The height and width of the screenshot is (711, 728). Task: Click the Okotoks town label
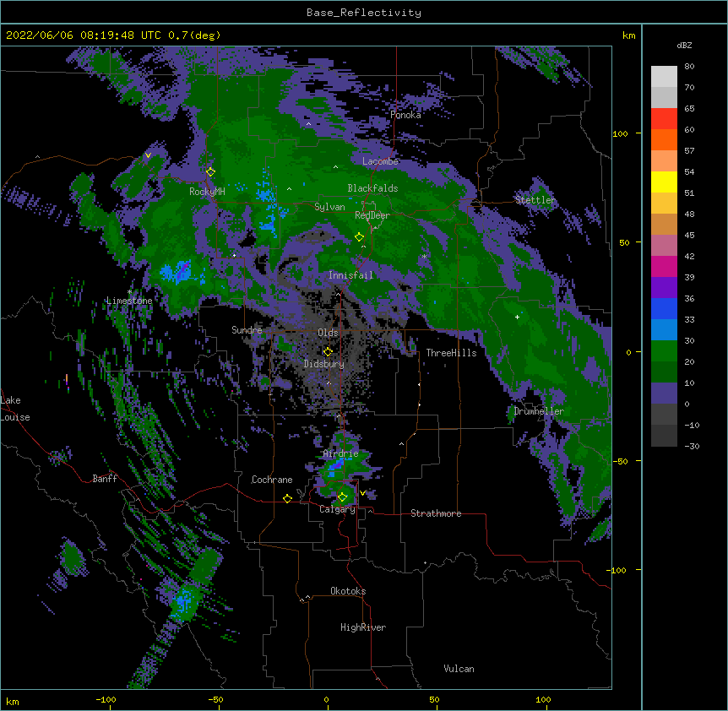348,591
